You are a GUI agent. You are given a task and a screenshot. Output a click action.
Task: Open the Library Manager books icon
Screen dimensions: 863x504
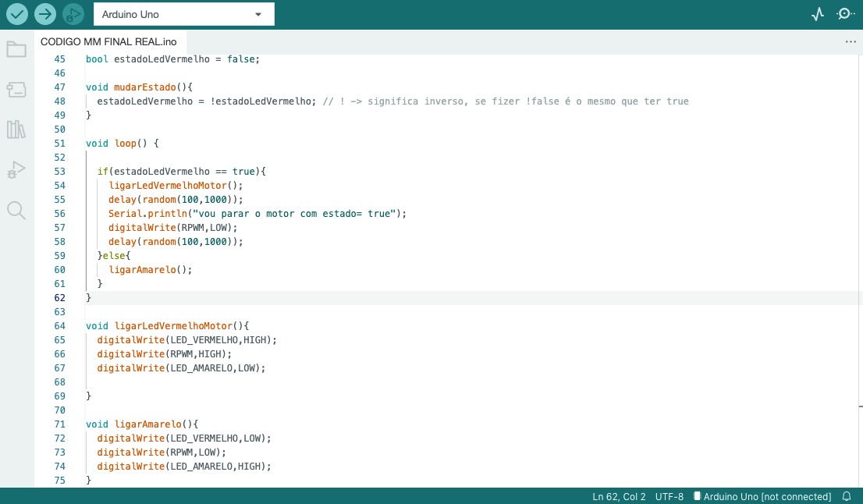pos(16,130)
